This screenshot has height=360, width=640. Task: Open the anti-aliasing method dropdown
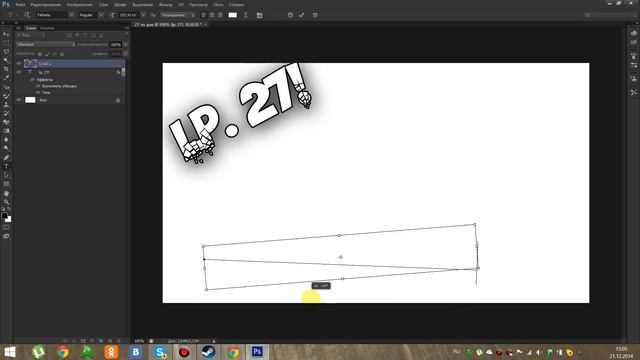point(177,15)
